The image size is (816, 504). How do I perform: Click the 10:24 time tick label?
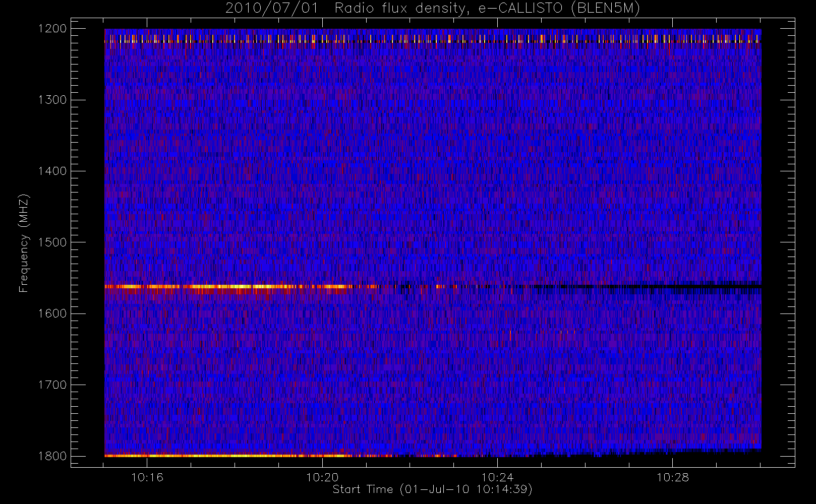tap(497, 477)
